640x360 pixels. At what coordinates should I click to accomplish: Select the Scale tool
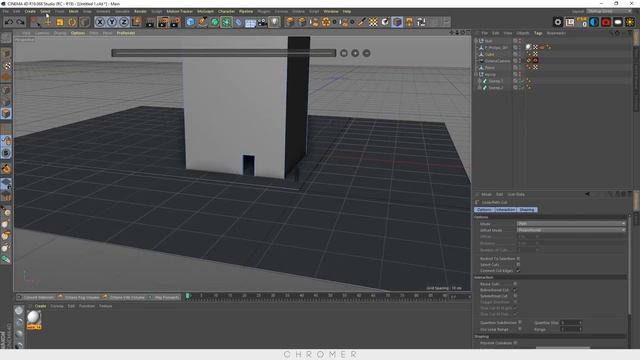pos(60,22)
